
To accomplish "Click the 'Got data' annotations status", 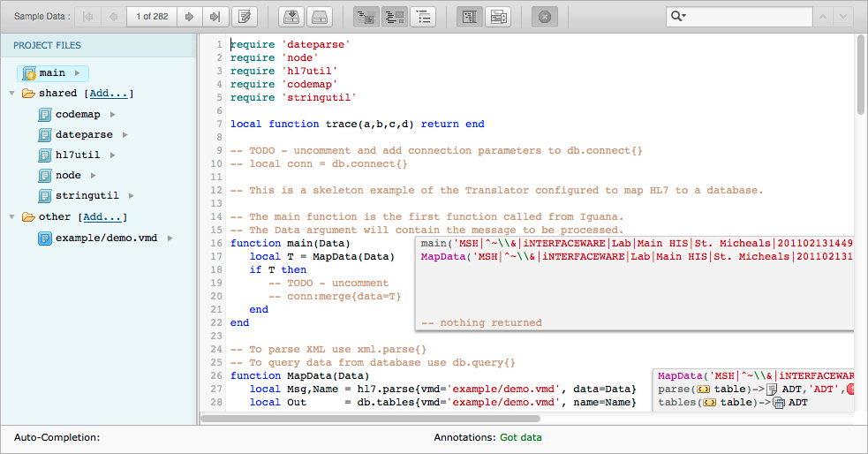I will pos(521,437).
